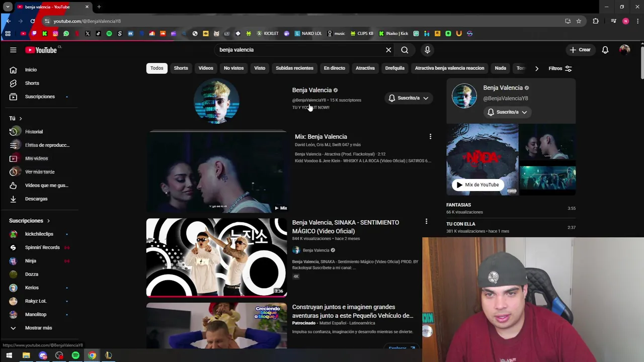The width and height of the screenshot is (644, 362).
Task: Select the Todos filter chip
Action: [x=156, y=68]
